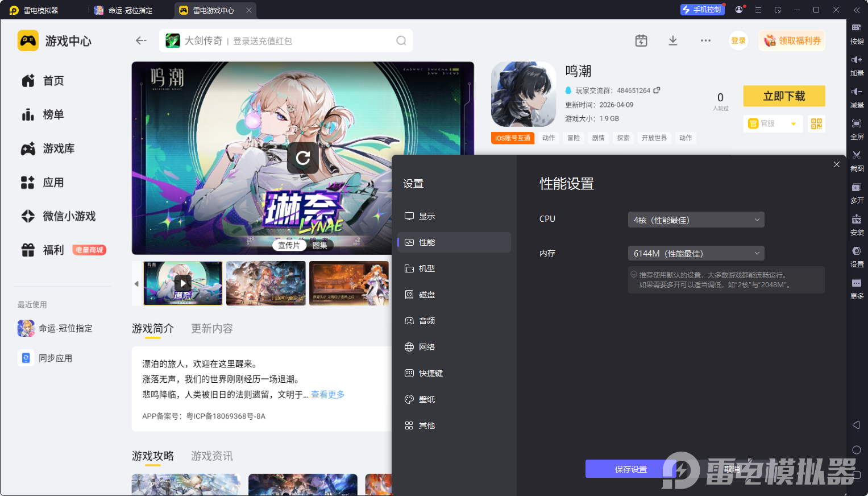Close the settings dialog

pos(837,164)
